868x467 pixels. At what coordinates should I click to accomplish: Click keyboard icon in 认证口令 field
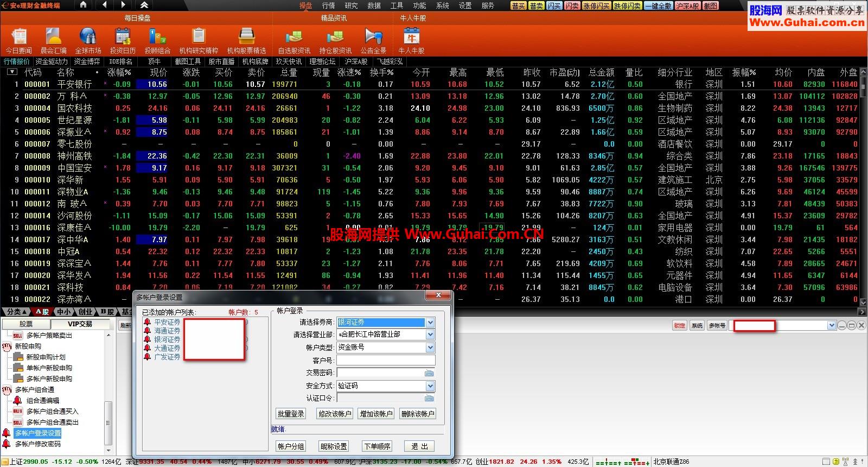pyautogui.click(x=429, y=398)
